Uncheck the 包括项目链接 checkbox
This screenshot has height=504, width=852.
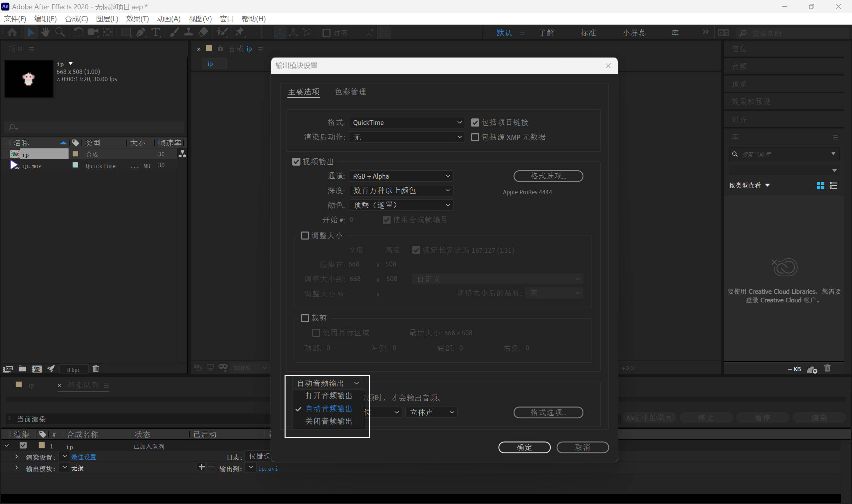click(475, 123)
